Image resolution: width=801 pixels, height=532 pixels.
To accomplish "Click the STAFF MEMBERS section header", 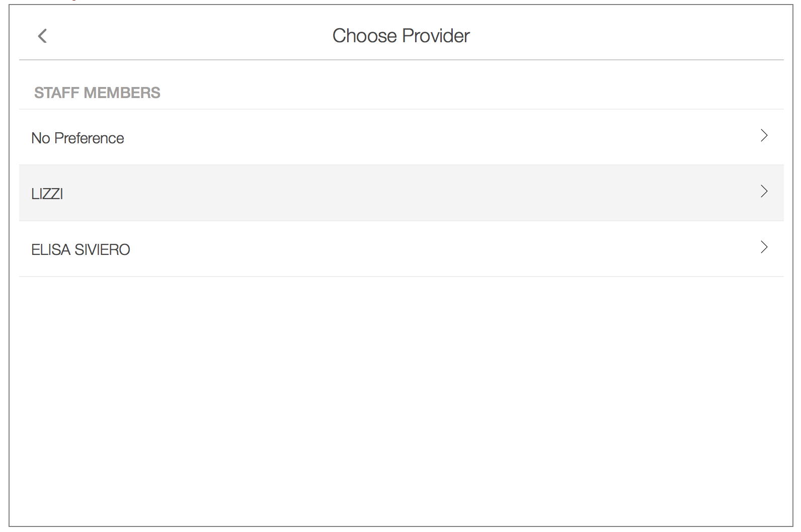I will coord(97,93).
